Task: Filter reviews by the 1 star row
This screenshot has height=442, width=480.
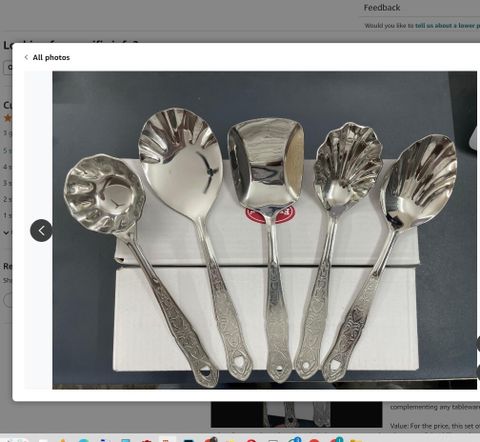Action: pyautogui.click(x=7, y=215)
